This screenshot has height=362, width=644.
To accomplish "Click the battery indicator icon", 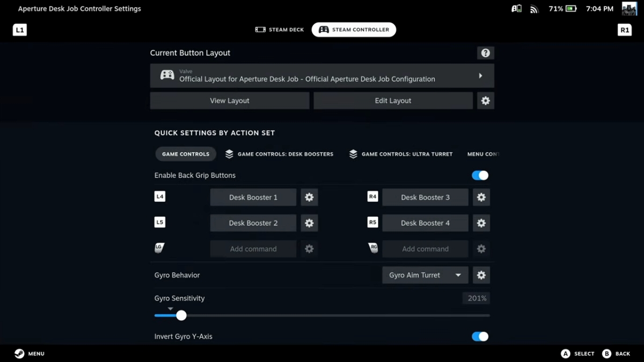I will tap(571, 9).
